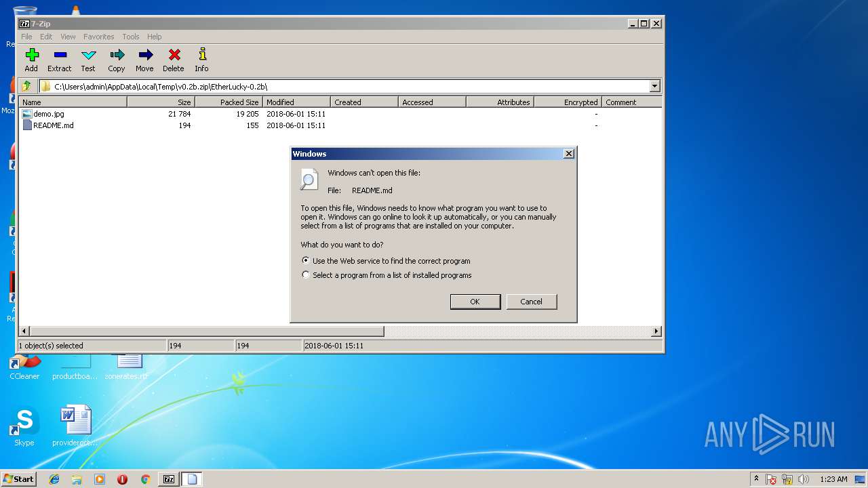
Task: Open the Help menu
Action: tap(155, 37)
